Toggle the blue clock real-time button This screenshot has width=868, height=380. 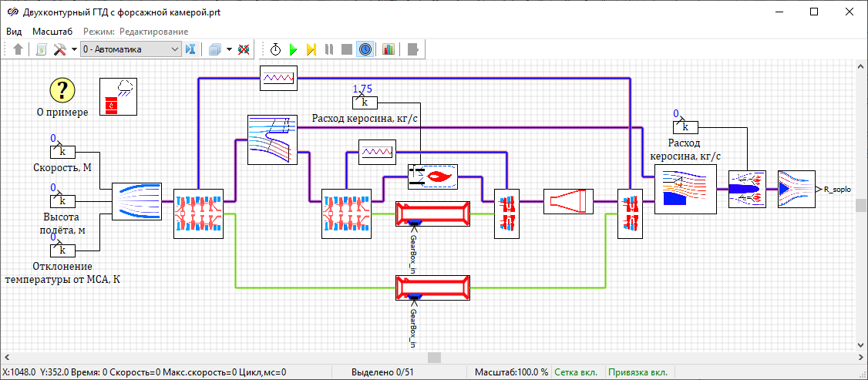click(365, 49)
